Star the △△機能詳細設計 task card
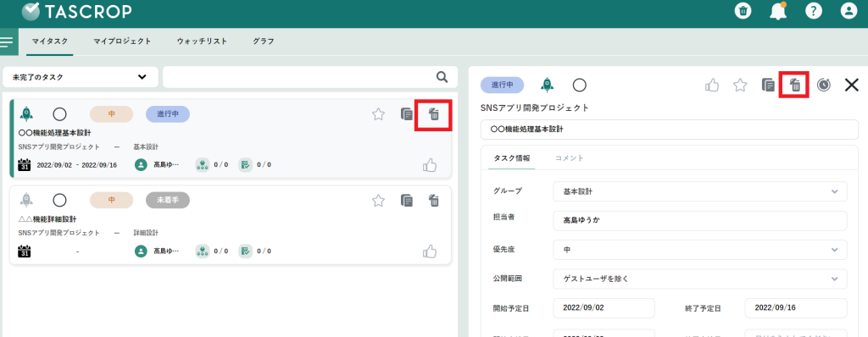 [x=378, y=201]
